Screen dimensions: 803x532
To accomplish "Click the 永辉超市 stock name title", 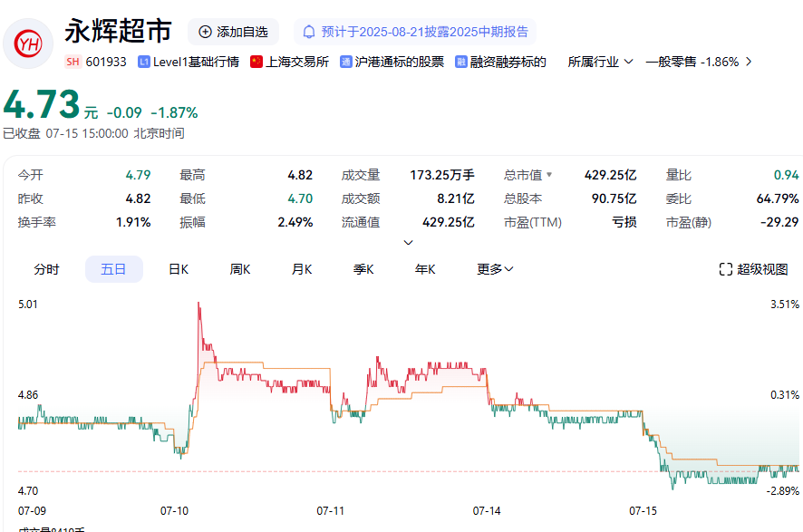I will (x=119, y=31).
